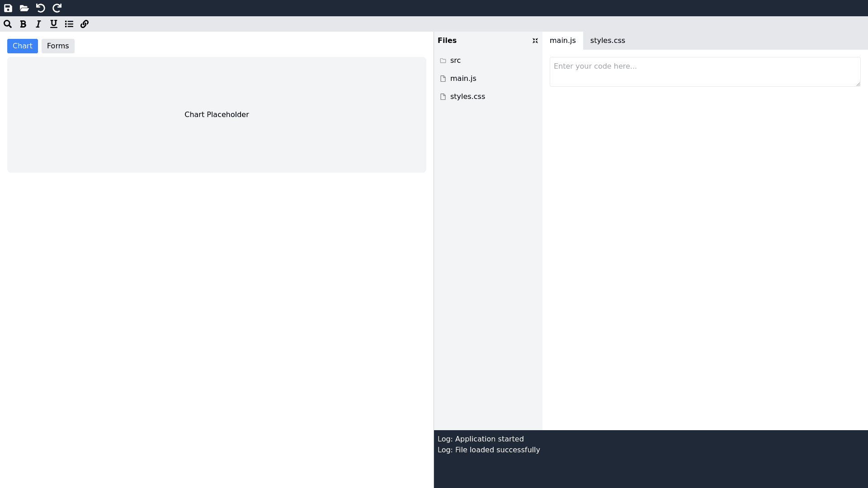
Task: Click the Search magnifier icon
Action: pyautogui.click(x=8, y=24)
